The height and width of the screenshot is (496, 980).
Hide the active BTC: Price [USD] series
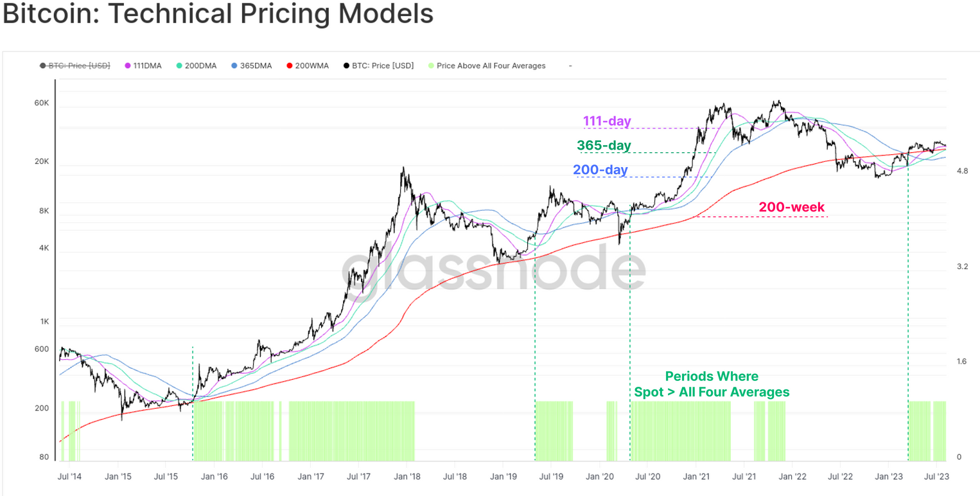[382, 66]
